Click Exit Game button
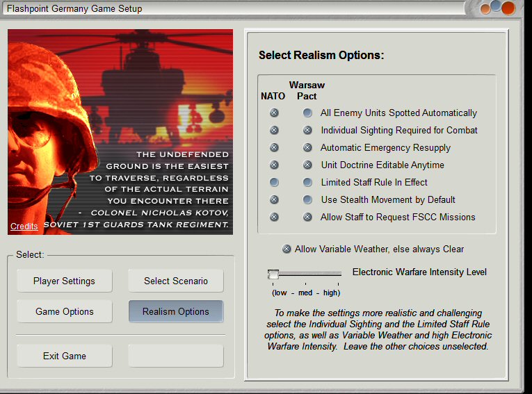Viewport: 532px width, 394px height. [x=65, y=356]
